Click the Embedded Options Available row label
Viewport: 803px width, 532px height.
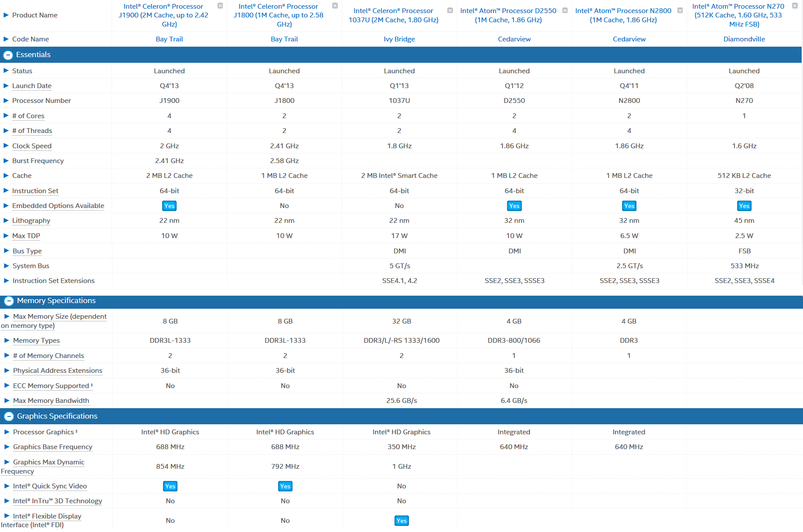pos(58,206)
